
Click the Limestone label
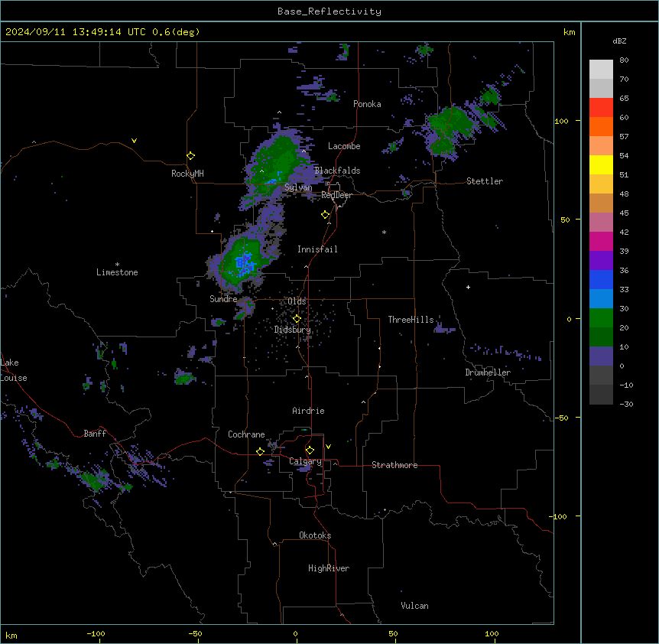tap(117, 272)
